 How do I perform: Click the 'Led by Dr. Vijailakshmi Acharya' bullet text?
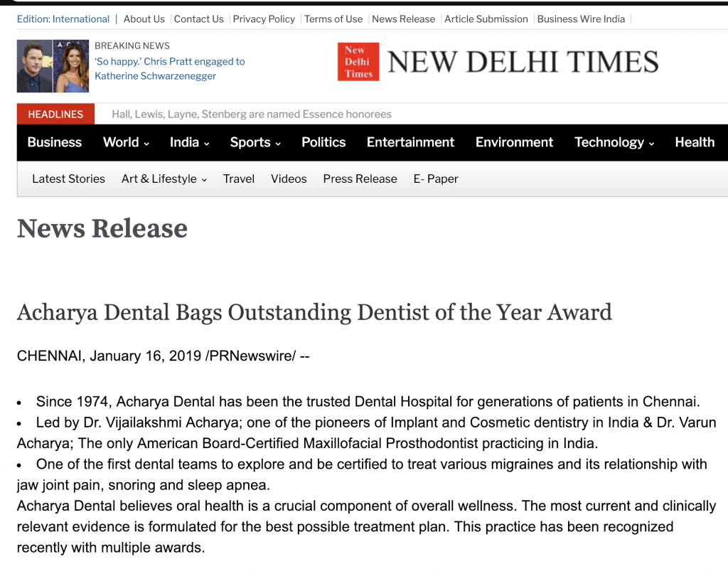(x=367, y=433)
